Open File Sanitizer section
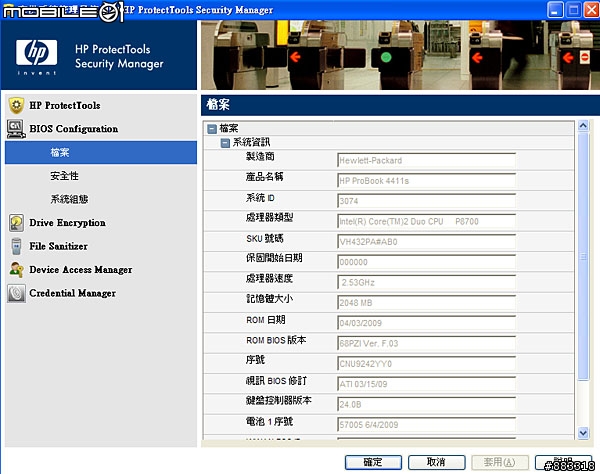The image size is (600, 474). (59, 246)
